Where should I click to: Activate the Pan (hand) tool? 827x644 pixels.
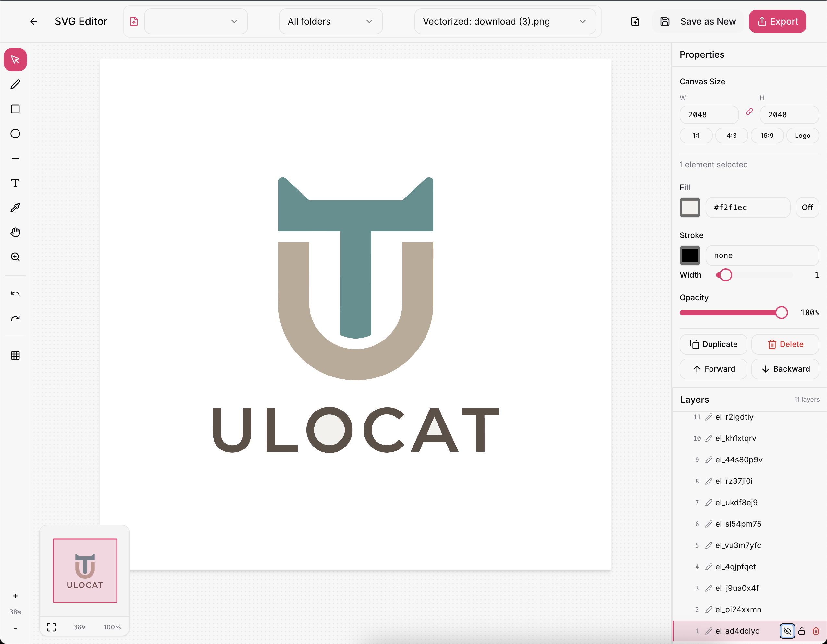[15, 232]
